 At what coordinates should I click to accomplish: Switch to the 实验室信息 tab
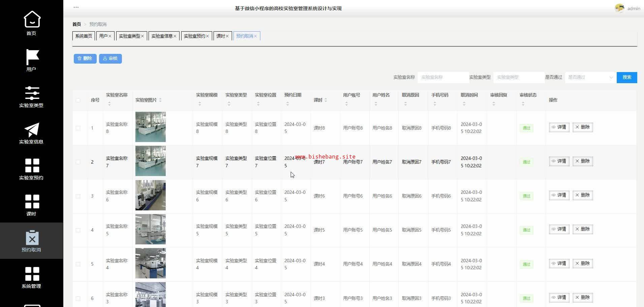(x=162, y=36)
